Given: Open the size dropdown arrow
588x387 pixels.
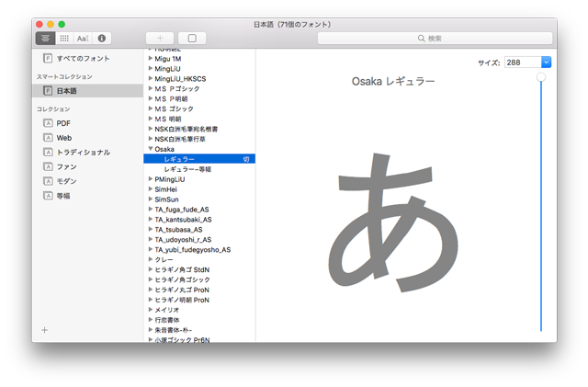Looking at the screenshot, I should 546,63.
